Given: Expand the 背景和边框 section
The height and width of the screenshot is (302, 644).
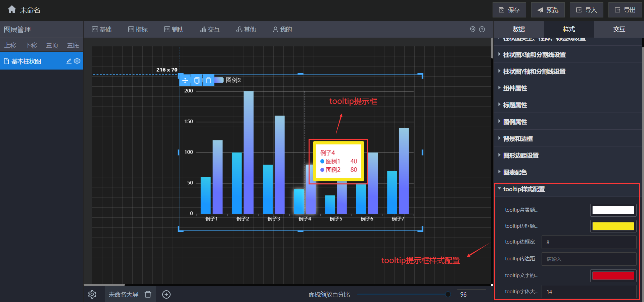Looking at the screenshot, I should 518,139.
